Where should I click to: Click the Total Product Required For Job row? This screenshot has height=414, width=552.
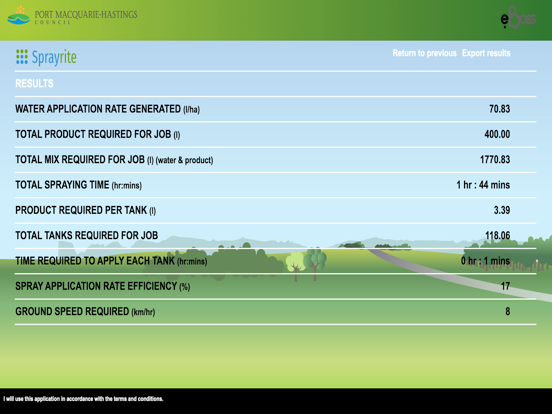275,134
